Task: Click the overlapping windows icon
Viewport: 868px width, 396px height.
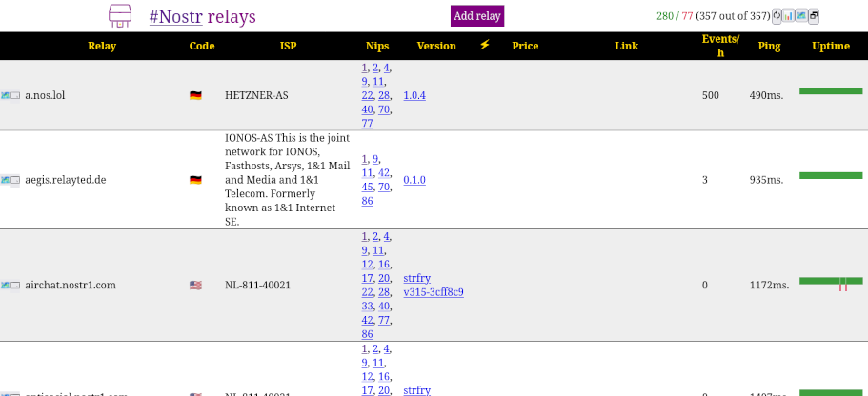Action: pyautogui.click(x=814, y=16)
